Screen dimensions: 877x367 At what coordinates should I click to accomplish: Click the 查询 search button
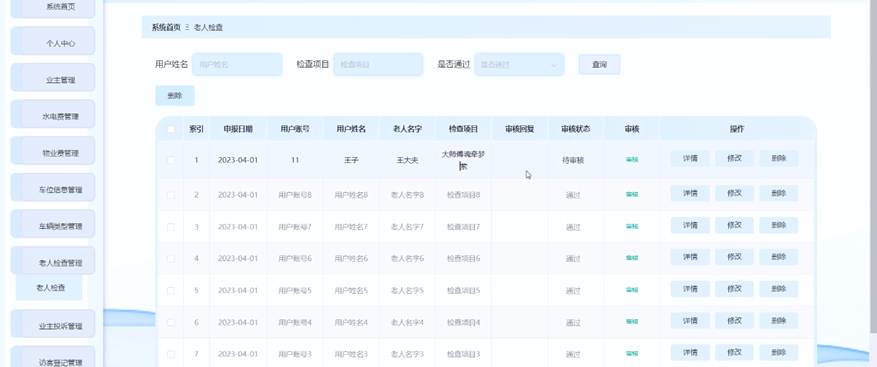pos(599,64)
